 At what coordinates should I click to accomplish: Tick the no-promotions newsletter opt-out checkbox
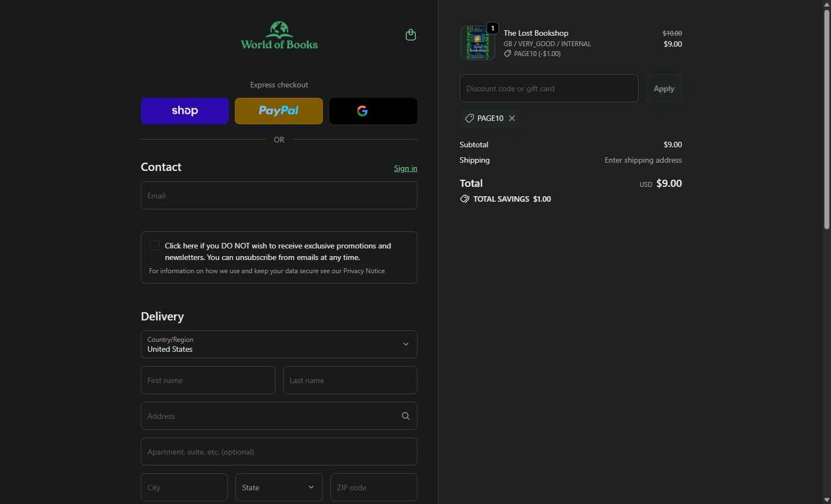(x=155, y=246)
